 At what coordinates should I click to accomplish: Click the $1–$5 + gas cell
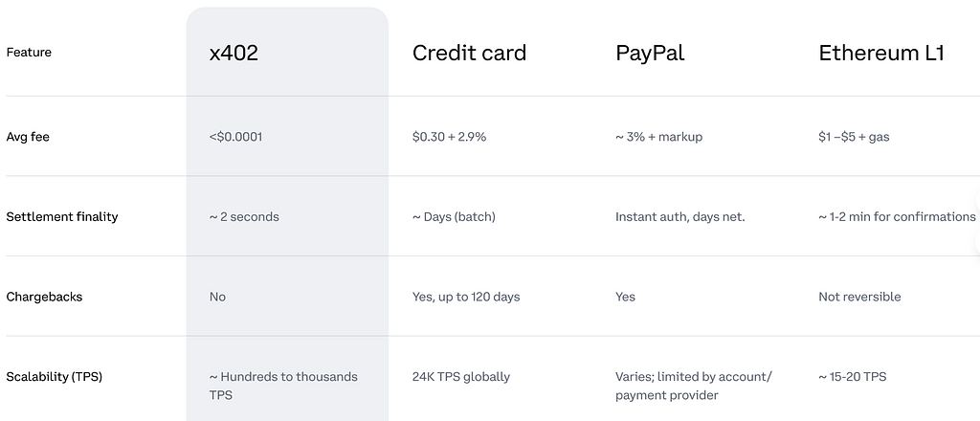click(x=854, y=137)
